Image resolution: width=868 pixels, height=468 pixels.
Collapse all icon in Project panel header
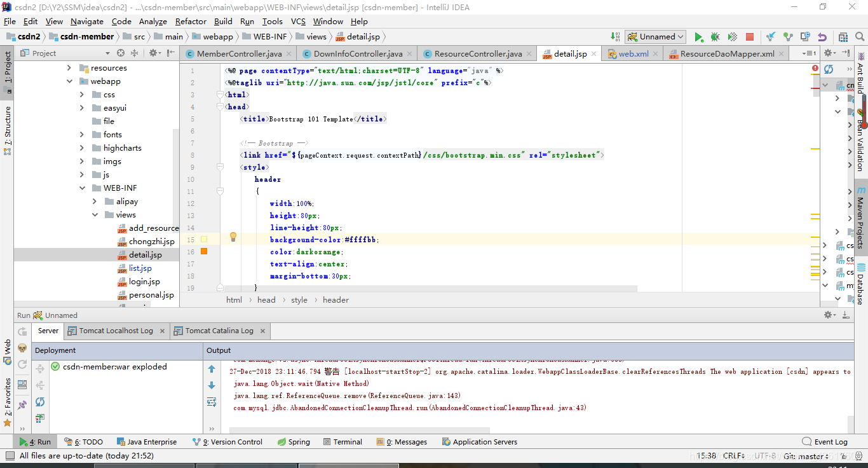[134, 53]
